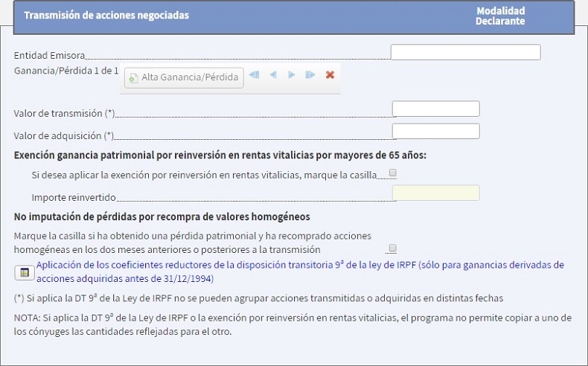
Task: Go to previous Ganancia/Pérdida record
Action: (273, 75)
